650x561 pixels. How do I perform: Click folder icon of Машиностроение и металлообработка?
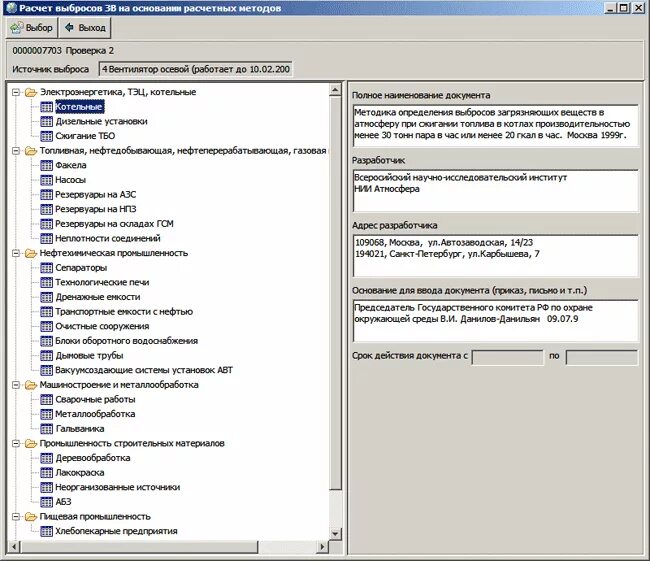coord(31,385)
